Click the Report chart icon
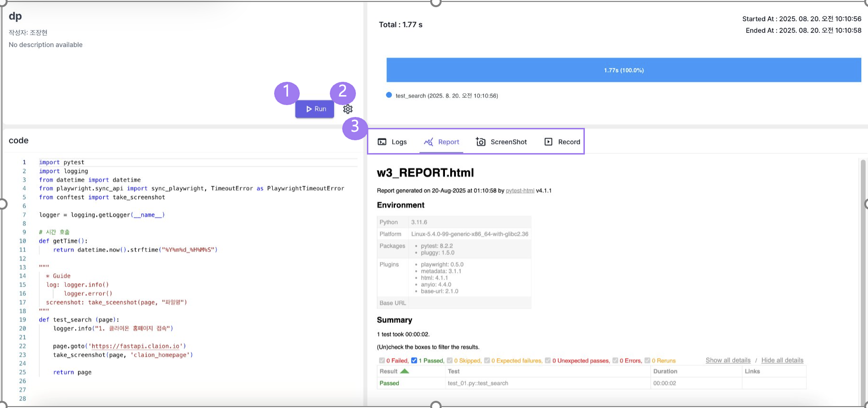868x408 pixels. (x=428, y=142)
